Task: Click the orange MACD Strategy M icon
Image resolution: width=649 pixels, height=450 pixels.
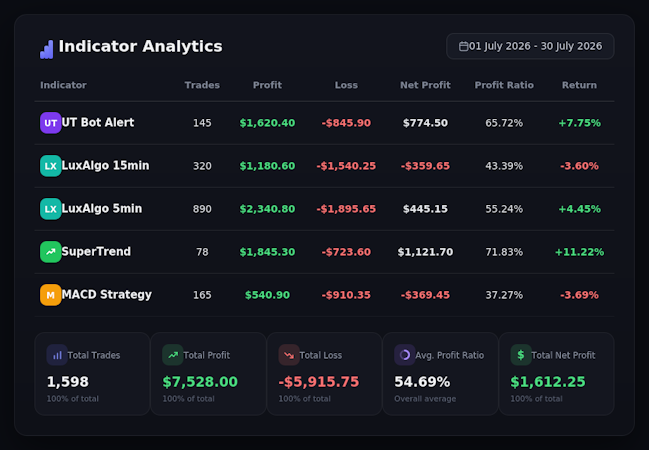Action: (x=50, y=295)
